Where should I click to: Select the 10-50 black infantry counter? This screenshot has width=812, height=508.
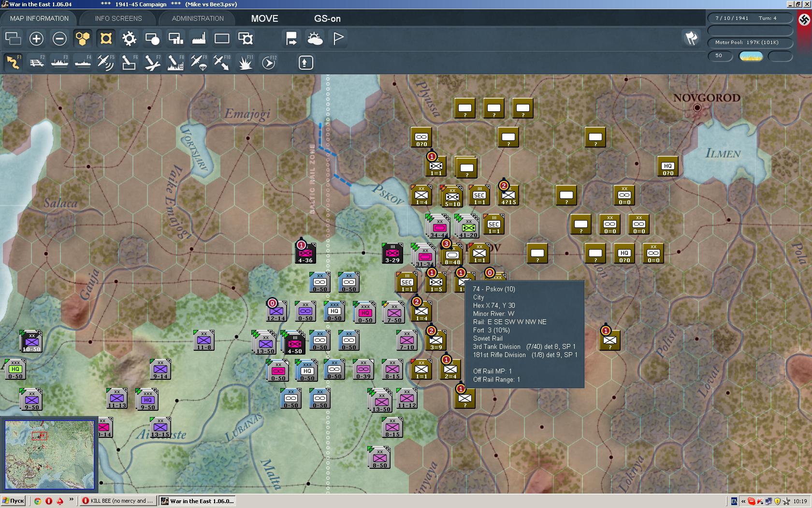31,342
